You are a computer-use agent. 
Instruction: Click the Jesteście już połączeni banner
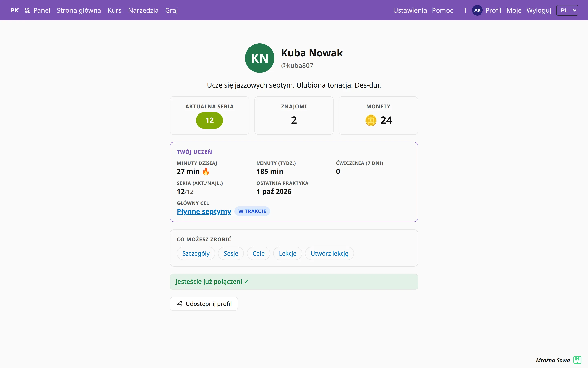pos(294,282)
